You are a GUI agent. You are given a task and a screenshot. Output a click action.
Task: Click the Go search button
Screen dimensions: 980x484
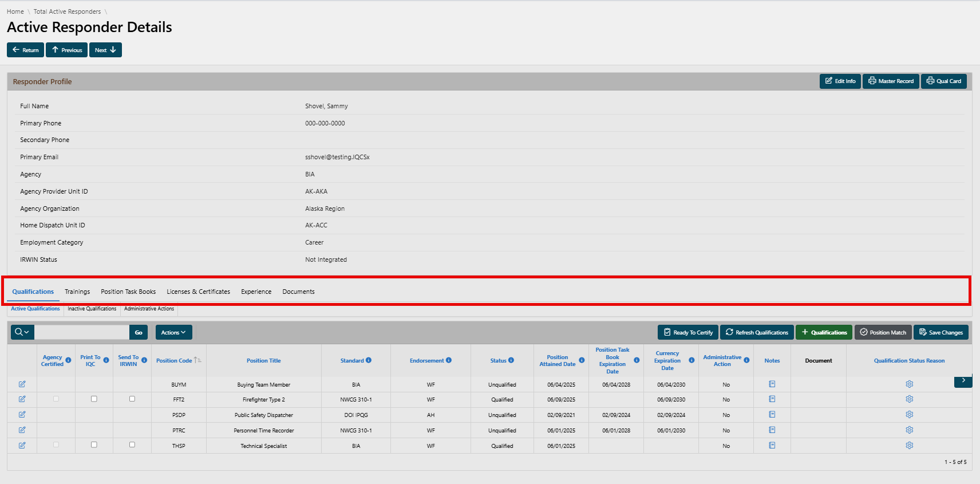pyautogui.click(x=139, y=332)
